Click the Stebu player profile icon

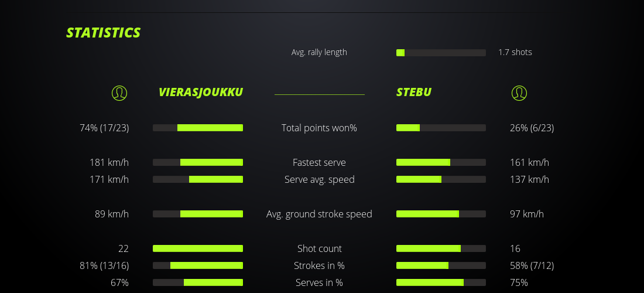pos(519,93)
